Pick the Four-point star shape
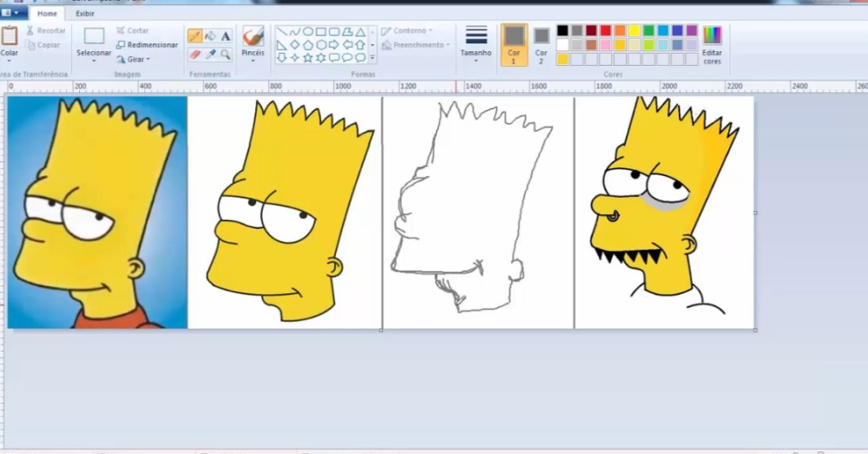 click(x=294, y=57)
